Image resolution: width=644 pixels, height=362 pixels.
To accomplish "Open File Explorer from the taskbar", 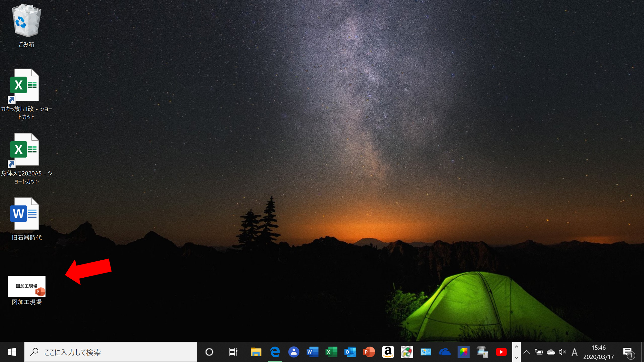I will pos(256,352).
